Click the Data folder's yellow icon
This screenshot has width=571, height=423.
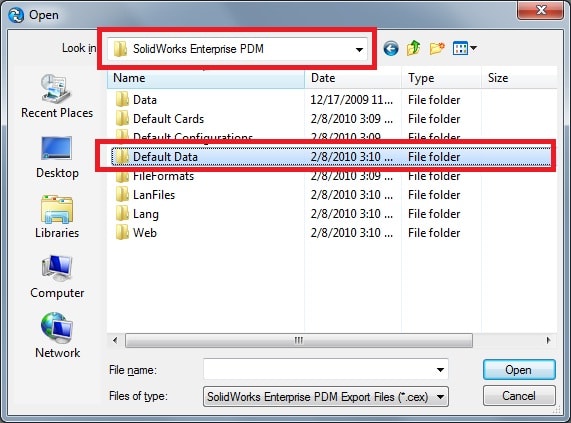click(x=122, y=99)
